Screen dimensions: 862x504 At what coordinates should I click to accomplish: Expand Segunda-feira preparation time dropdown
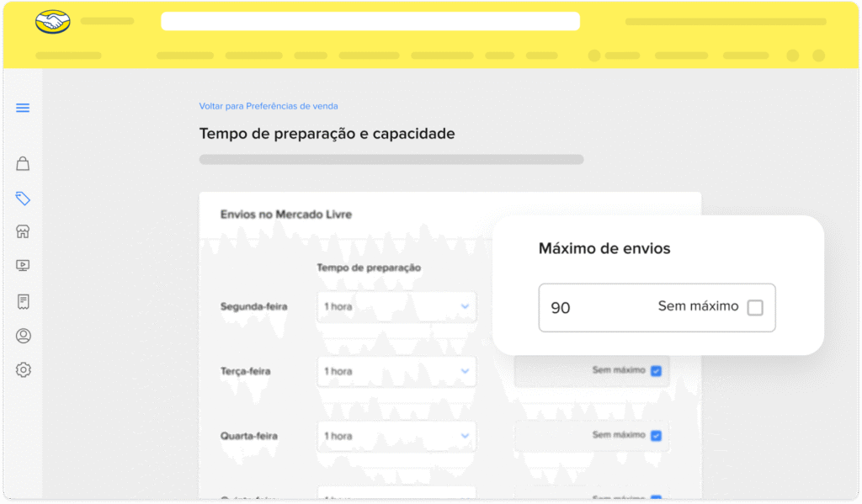[x=396, y=307]
